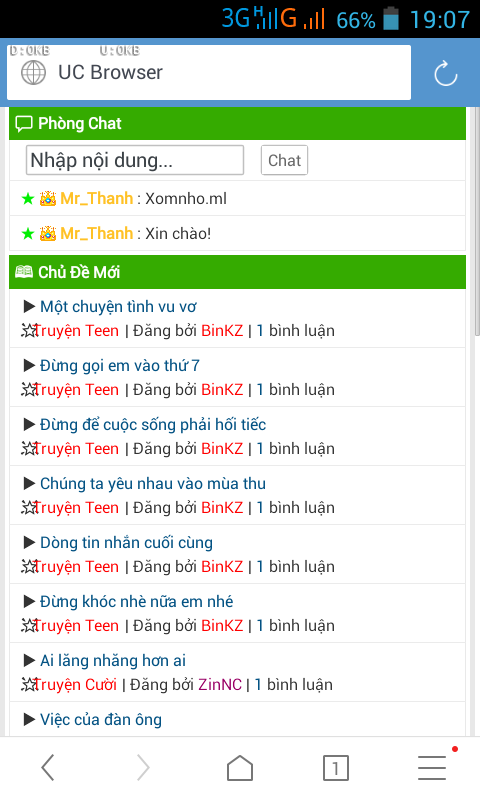The width and height of the screenshot is (480, 800).
Task: Open Mr_Thanh profile from Xin chào message
Action: tap(96, 234)
